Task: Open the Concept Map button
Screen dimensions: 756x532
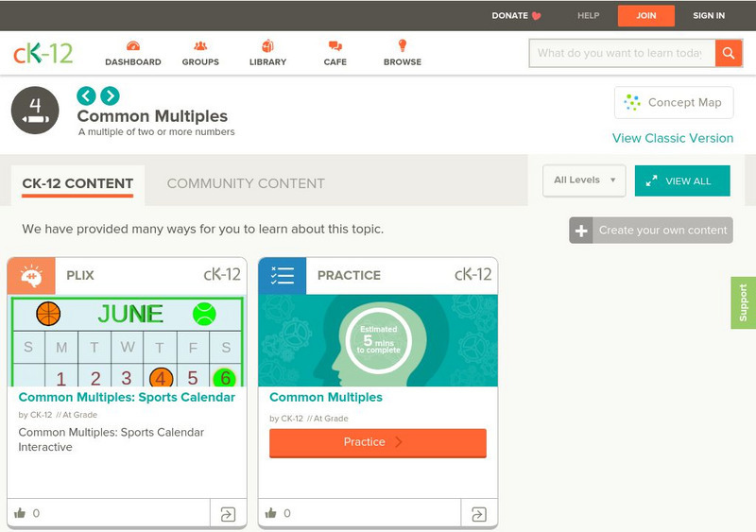Action: (x=674, y=102)
